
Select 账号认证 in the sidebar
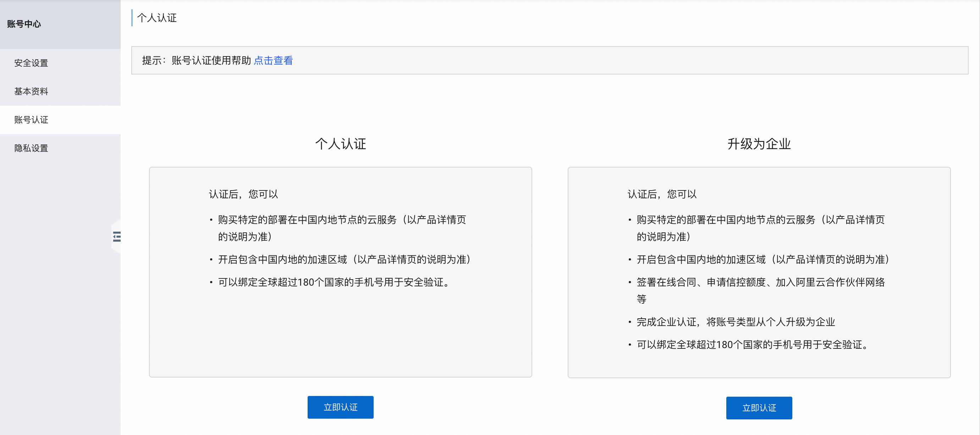pyautogui.click(x=31, y=120)
